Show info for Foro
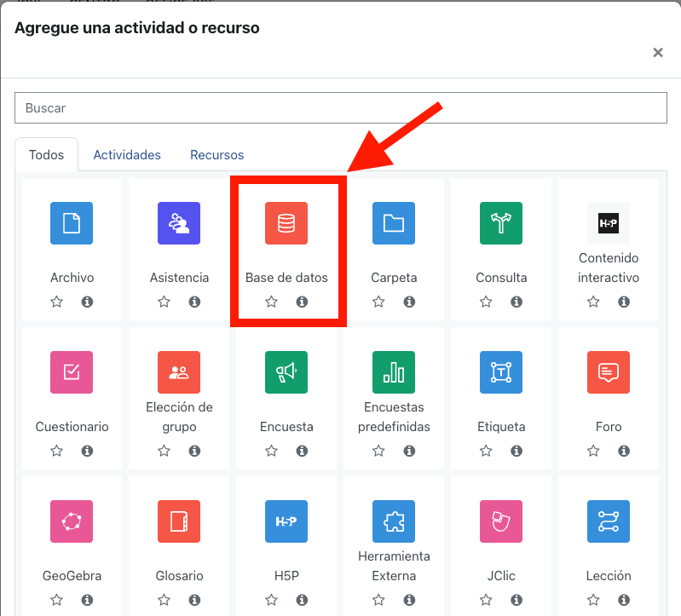The width and height of the screenshot is (681, 616). tap(624, 451)
